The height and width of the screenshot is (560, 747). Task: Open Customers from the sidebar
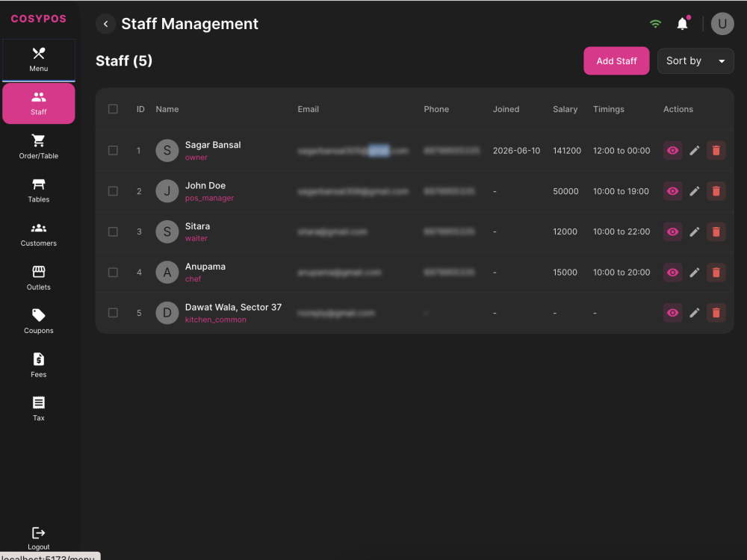pos(39,234)
